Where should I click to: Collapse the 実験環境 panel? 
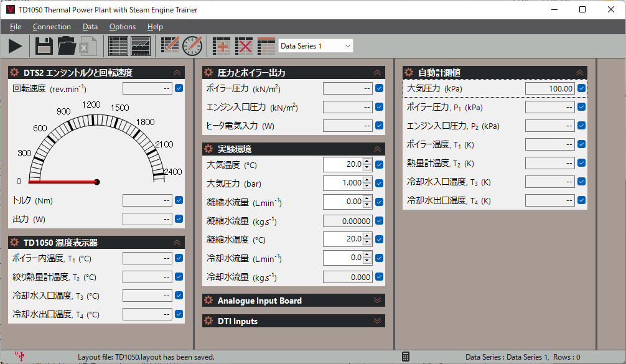(x=377, y=149)
